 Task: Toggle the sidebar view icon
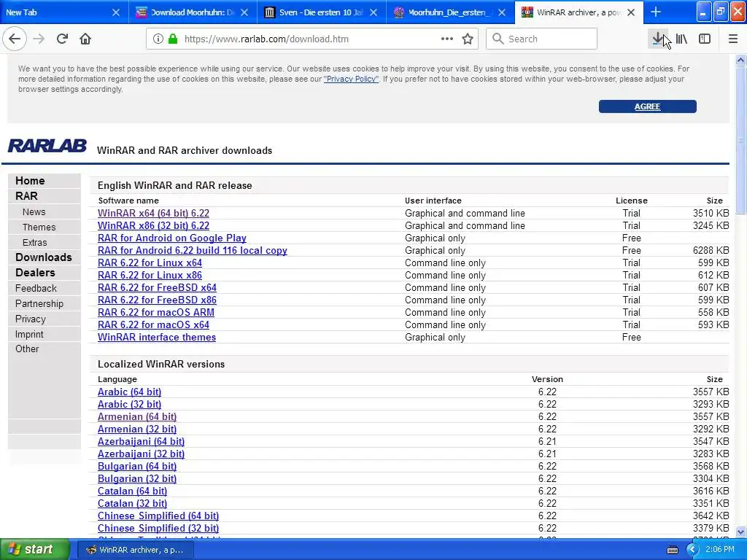coord(705,39)
